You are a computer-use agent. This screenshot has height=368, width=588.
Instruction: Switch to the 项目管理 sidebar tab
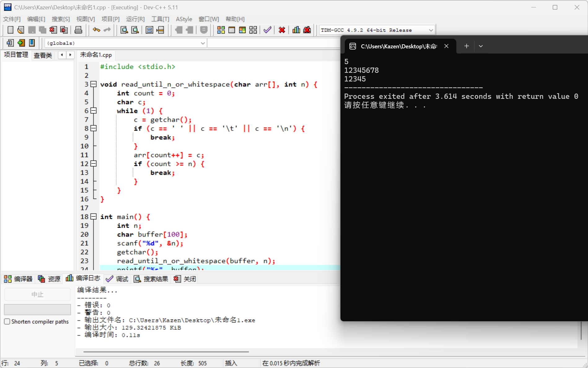pyautogui.click(x=16, y=55)
